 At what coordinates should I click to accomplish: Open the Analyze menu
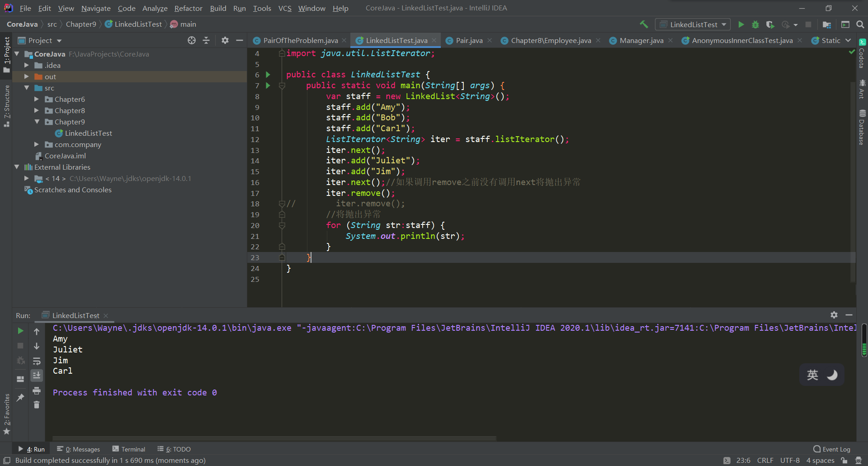click(155, 8)
